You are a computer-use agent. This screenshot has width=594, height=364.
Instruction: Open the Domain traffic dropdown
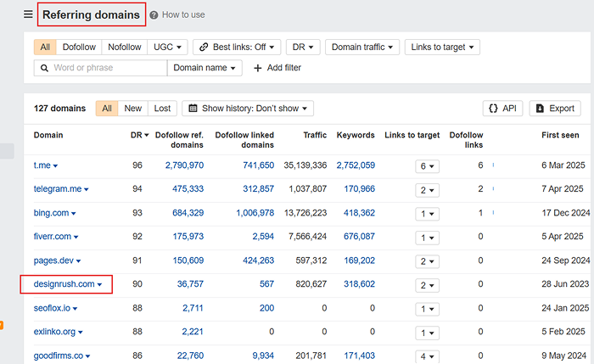coord(362,47)
